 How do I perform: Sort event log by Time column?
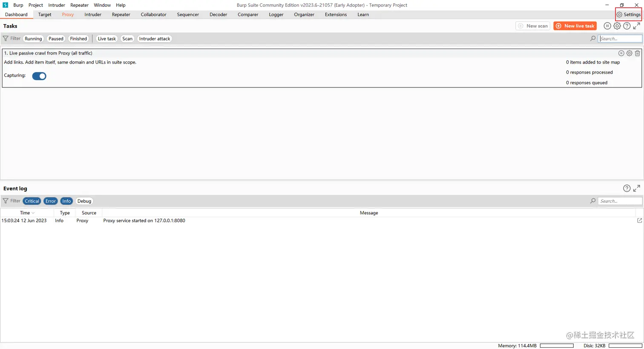[27, 213]
